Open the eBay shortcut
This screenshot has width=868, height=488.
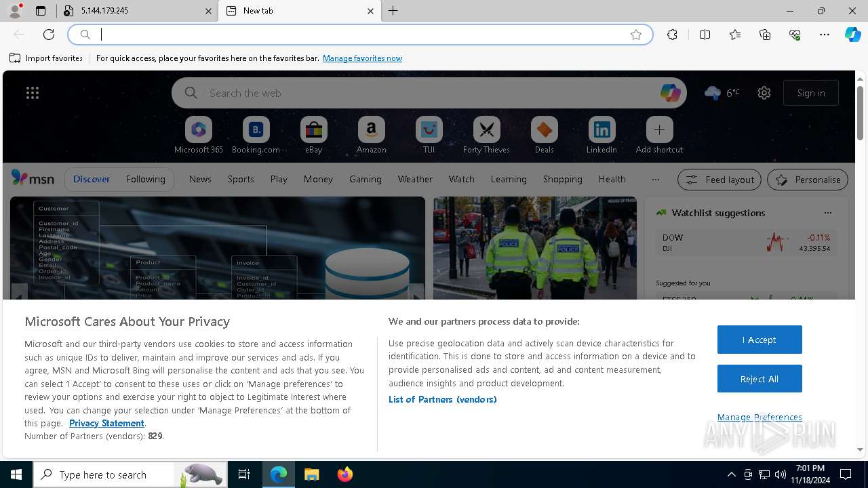pyautogui.click(x=313, y=135)
